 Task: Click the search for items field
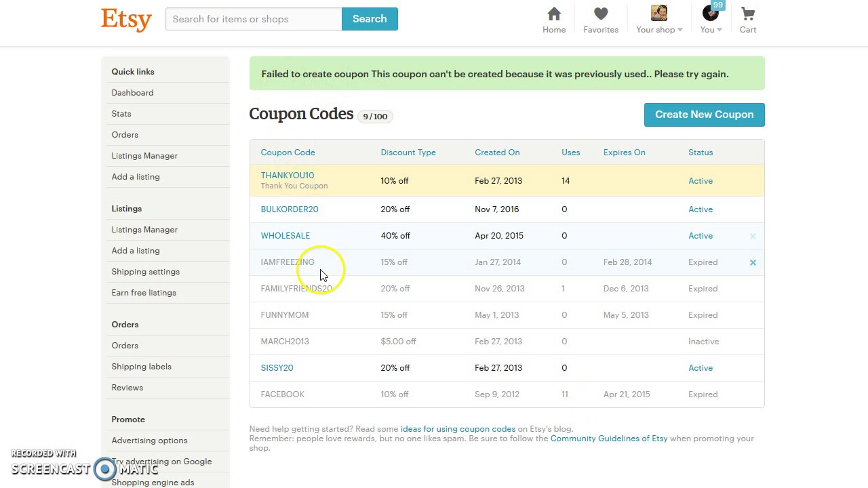point(254,19)
